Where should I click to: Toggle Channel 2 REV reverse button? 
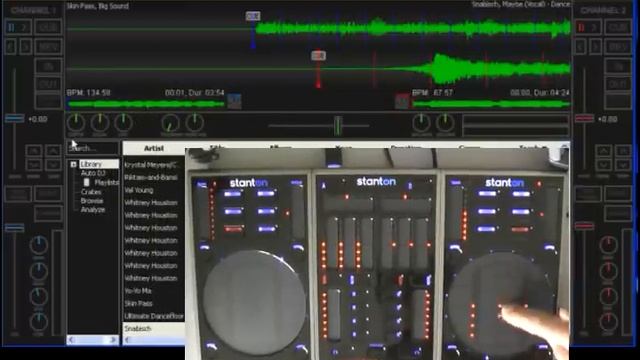point(618,47)
